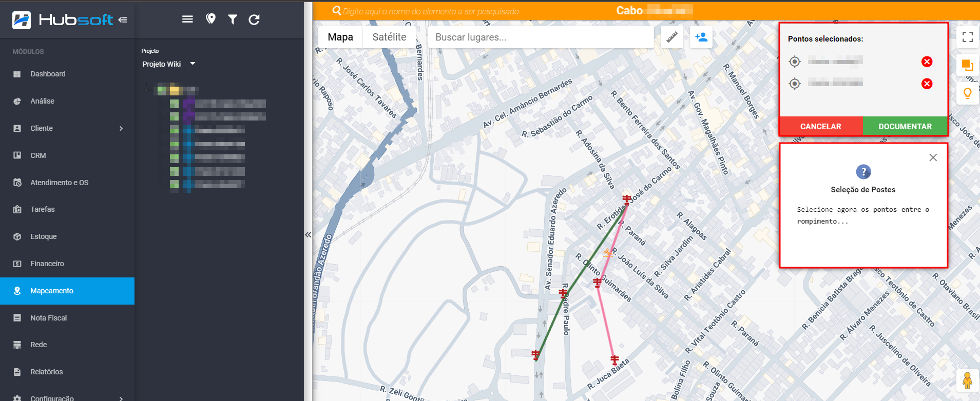
Task: Click the lightbulb icon
Action: 968,93
